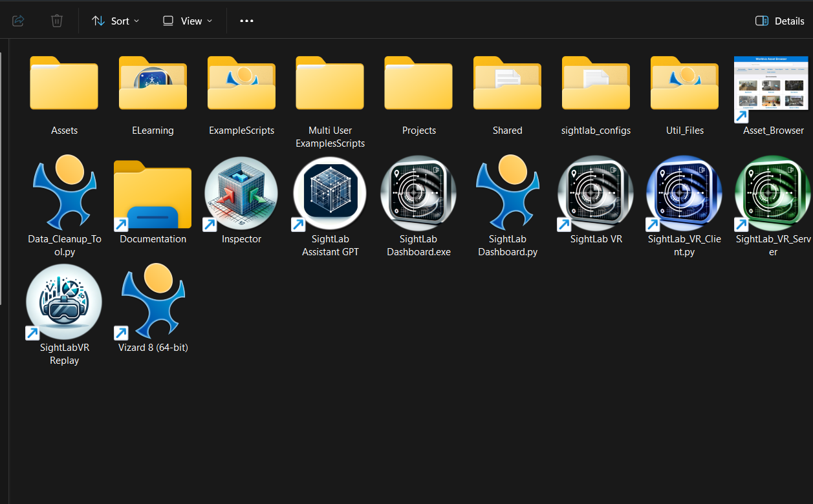Open SightLab Dashboard.exe
Viewport: 813px width, 504px height.
418,194
